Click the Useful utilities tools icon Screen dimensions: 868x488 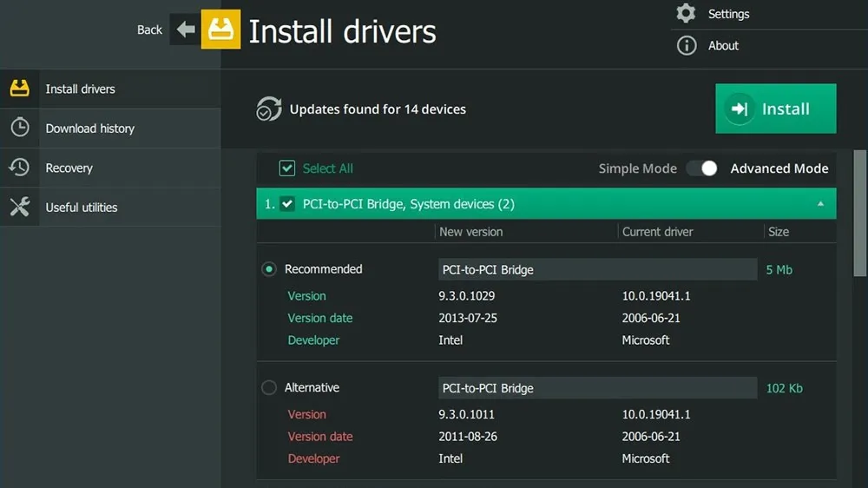(x=20, y=207)
